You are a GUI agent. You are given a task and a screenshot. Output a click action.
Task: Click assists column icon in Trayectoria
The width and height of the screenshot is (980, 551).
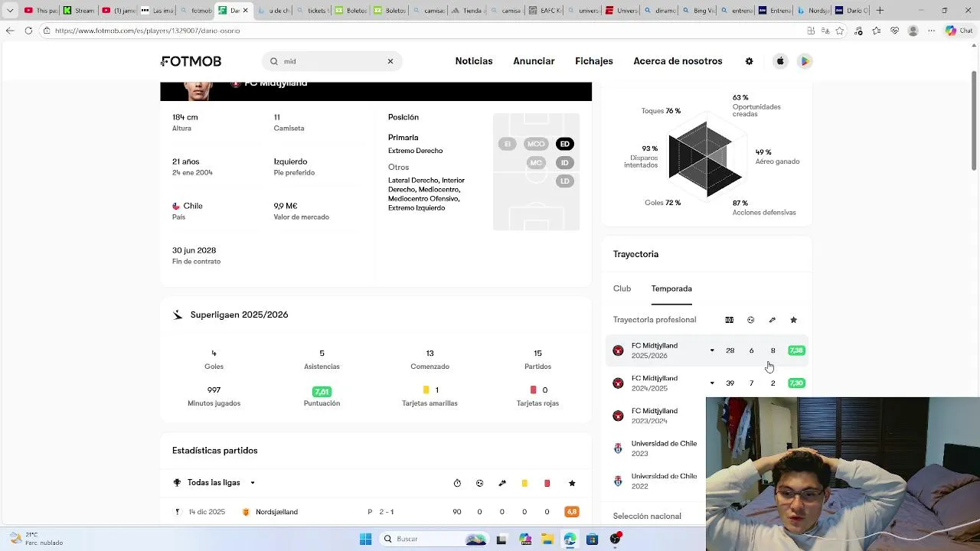click(x=773, y=320)
